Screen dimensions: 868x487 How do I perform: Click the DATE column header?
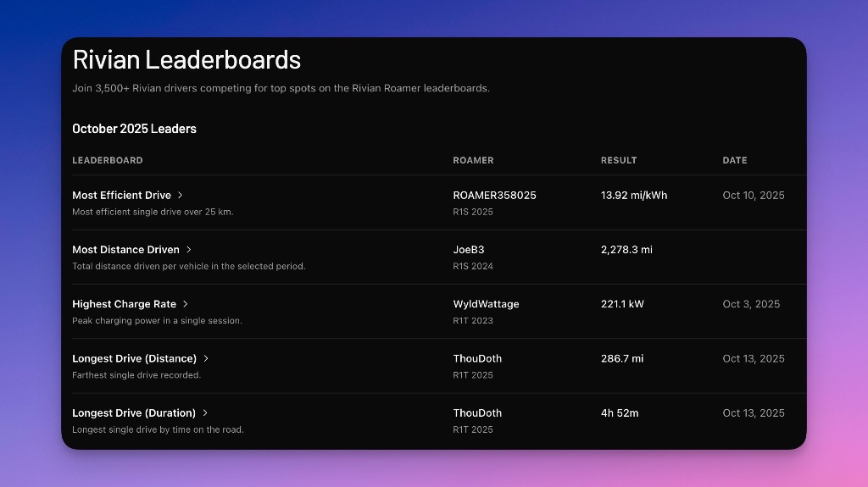pyautogui.click(x=735, y=160)
